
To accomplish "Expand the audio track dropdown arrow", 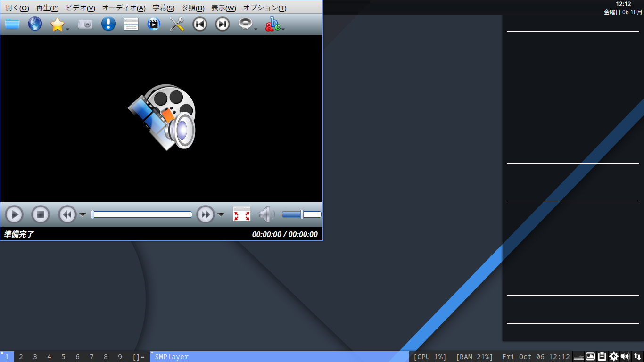I will pyautogui.click(x=256, y=29).
